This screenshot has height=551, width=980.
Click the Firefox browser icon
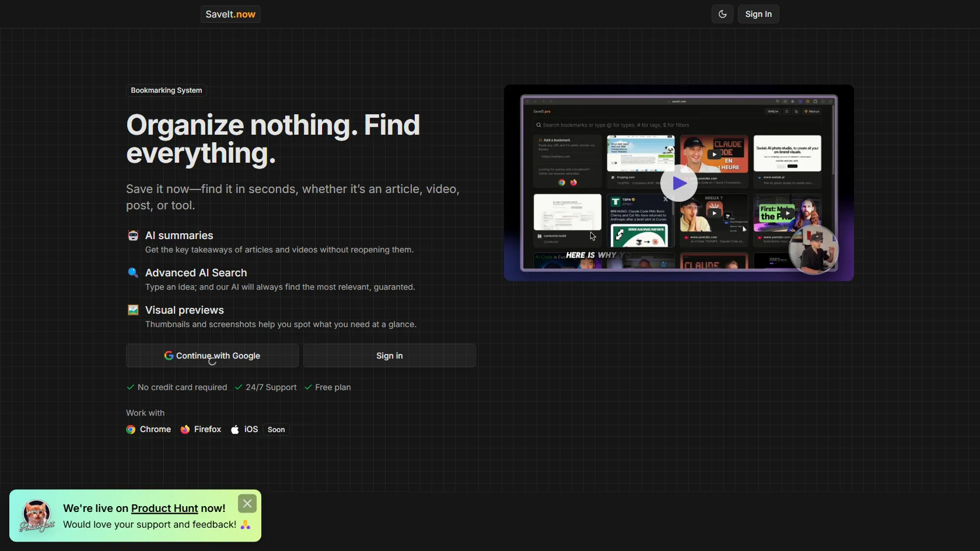185,430
